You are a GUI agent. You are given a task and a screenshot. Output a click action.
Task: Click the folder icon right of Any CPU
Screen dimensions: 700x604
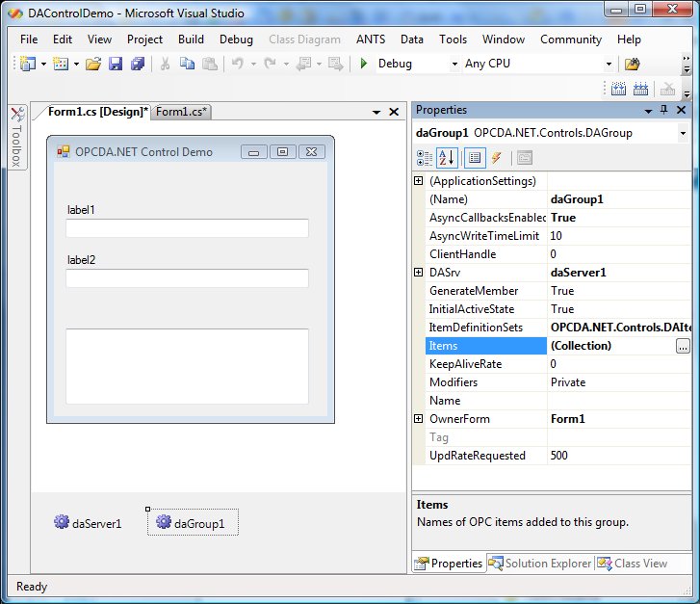click(632, 64)
